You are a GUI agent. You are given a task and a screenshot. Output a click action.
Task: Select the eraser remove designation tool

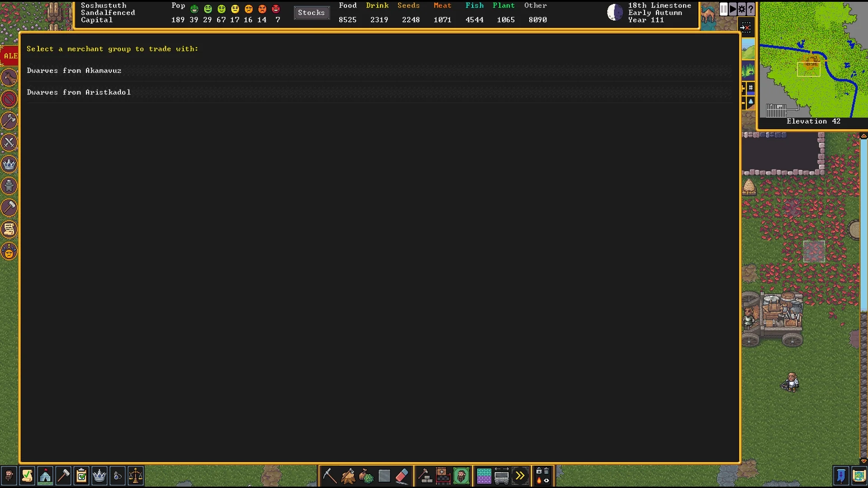point(402,476)
